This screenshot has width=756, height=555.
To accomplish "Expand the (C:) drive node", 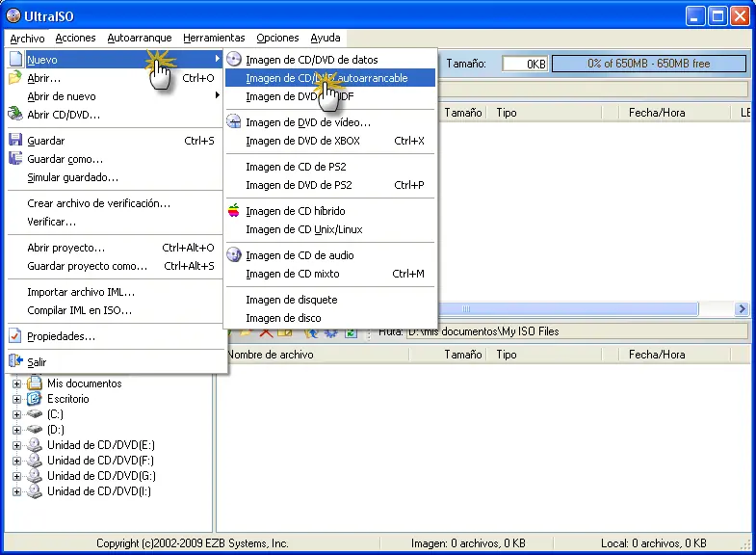I will click(x=17, y=414).
